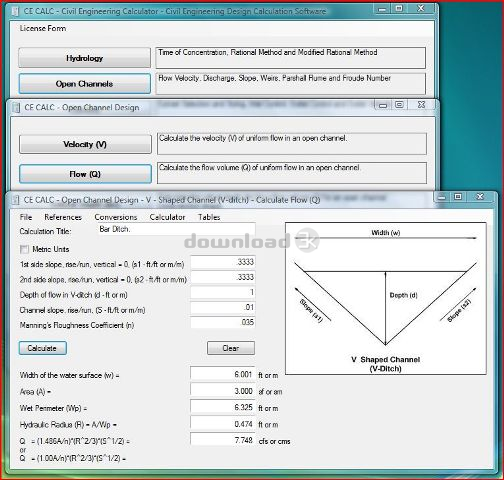This screenshot has width=504, height=480.
Task: Click the Hydrology description text box
Action: tap(290, 58)
